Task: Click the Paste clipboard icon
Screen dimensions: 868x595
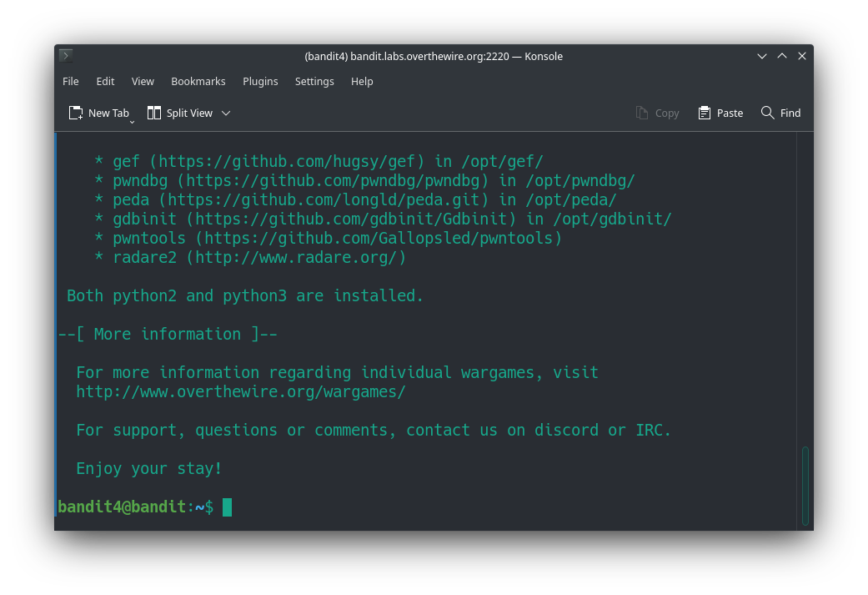Action: click(705, 113)
